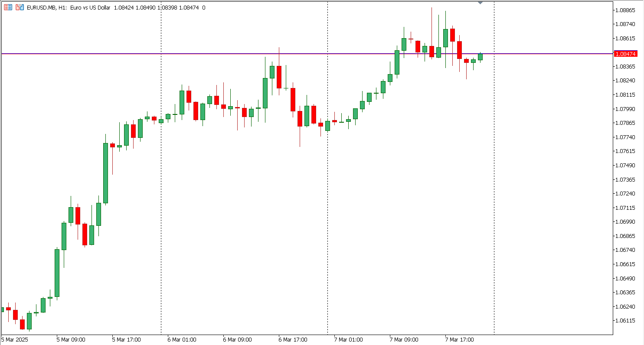Click the 7 Mar 17:00 time axis label
Viewport: 644px width, 345px height.
[459, 340]
